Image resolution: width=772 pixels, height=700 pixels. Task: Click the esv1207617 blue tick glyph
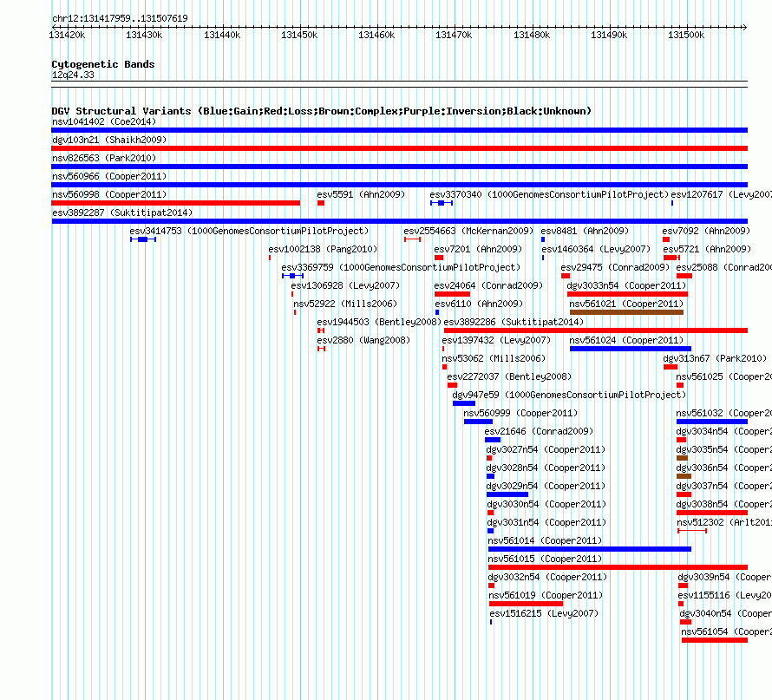(x=672, y=203)
